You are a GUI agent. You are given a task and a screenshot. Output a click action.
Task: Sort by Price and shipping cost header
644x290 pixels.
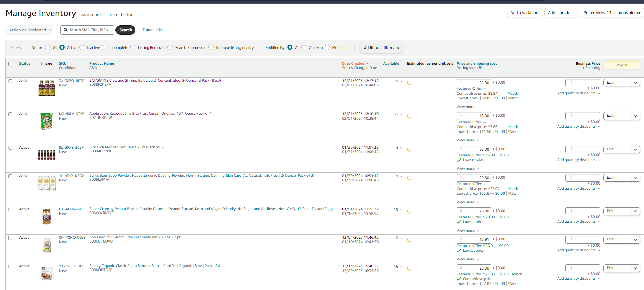point(477,64)
